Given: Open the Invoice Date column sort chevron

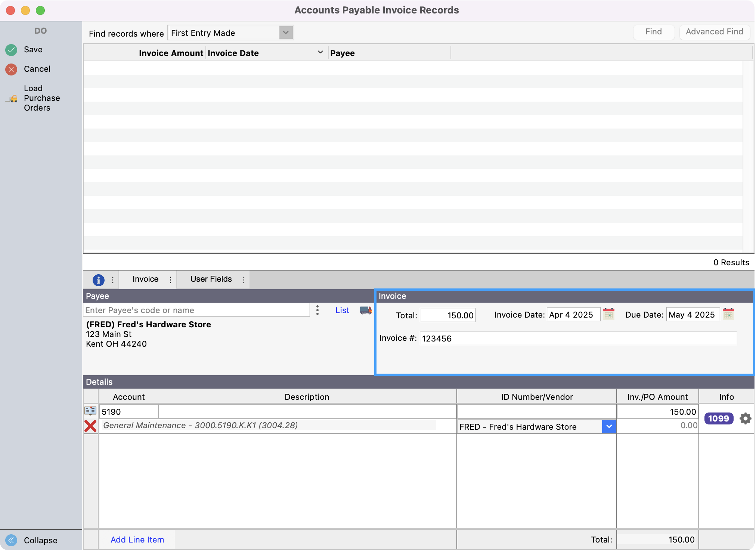Looking at the screenshot, I should click(320, 52).
